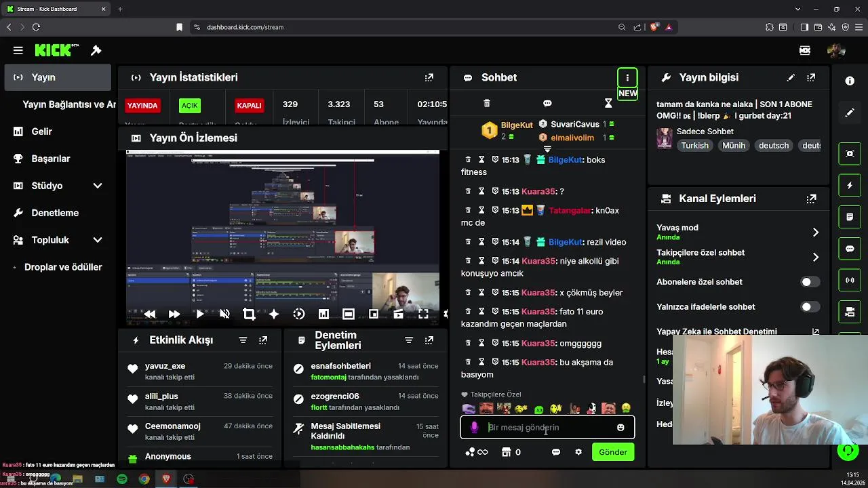Viewport: 868px width, 488px height.
Task: Delete Kuara35's 'omgggggg' message
Action: (468, 343)
